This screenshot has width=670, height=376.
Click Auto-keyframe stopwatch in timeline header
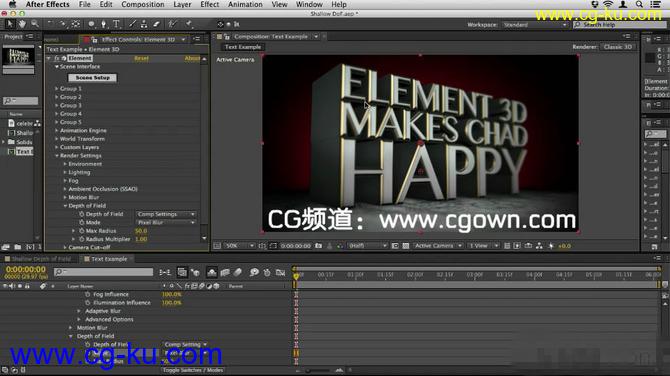tap(267, 272)
